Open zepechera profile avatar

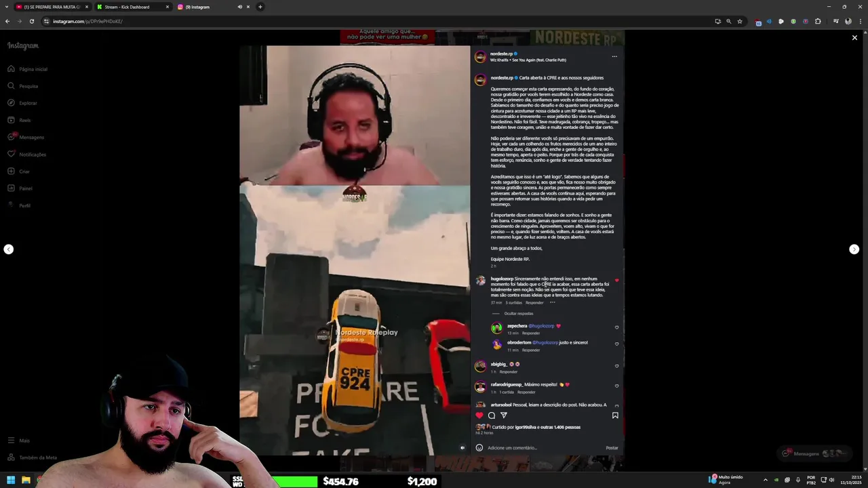[496, 328]
